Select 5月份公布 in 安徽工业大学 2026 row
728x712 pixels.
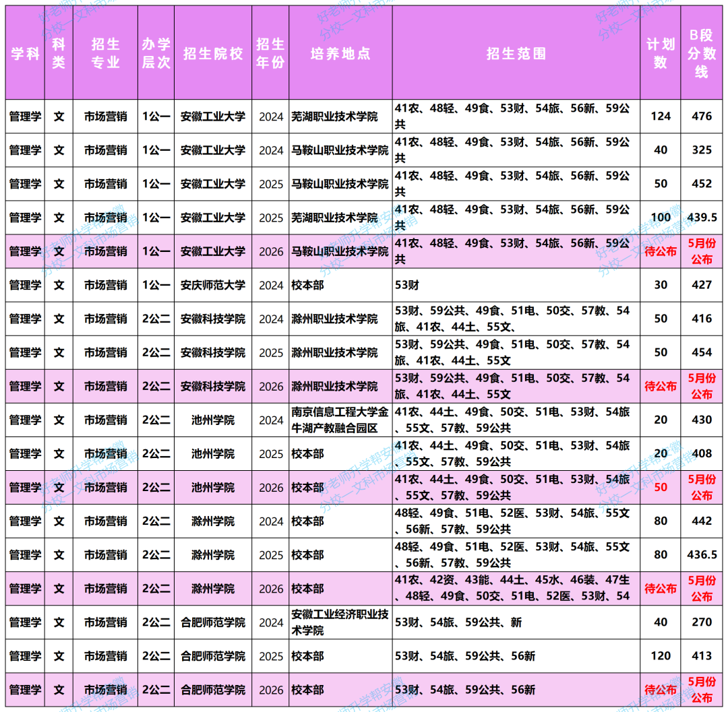tap(702, 251)
